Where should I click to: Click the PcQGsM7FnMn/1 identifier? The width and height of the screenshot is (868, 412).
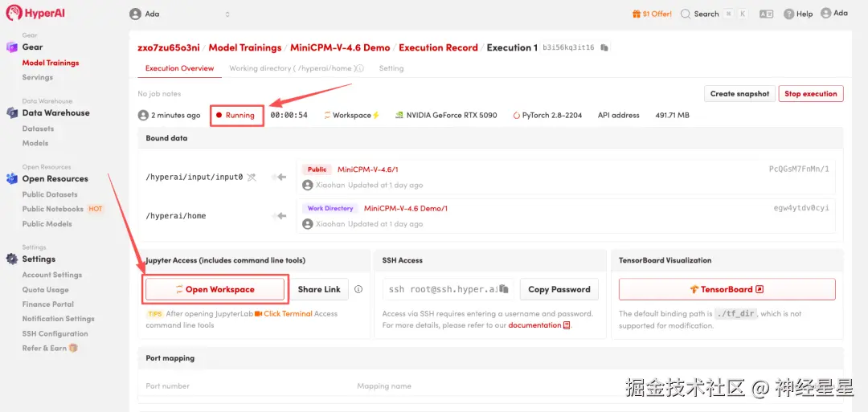tap(799, 169)
